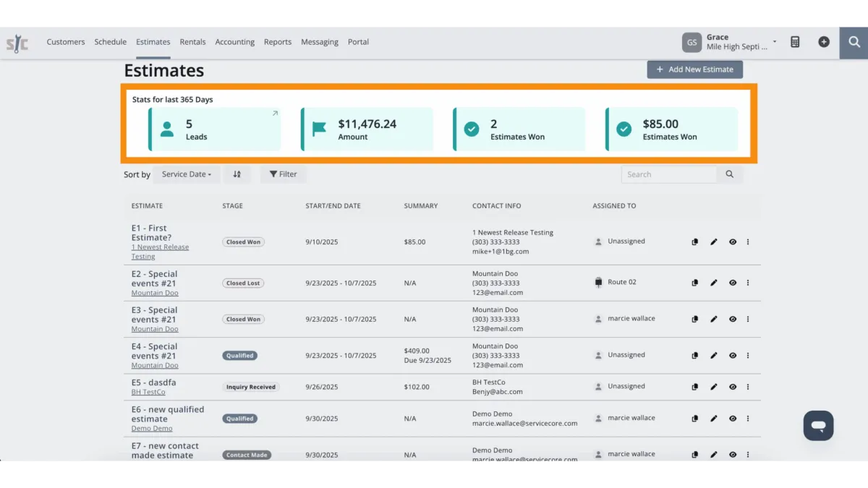
Task: Open the Service Date sort dropdown
Action: [187, 174]
